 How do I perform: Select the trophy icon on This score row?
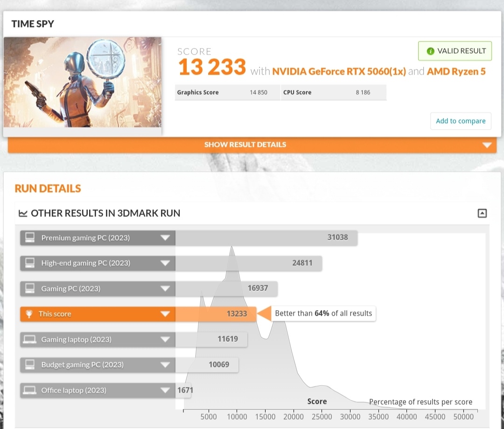30,314
